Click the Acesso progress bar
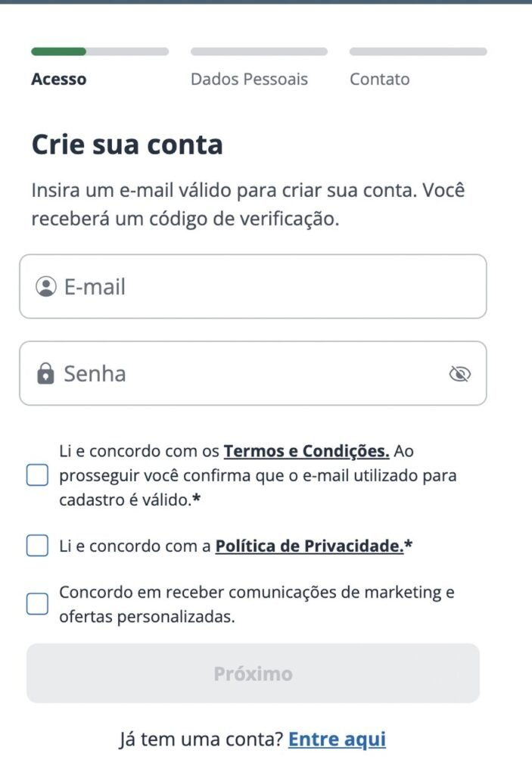The image size is (532, 775). [x=98, y=51]
